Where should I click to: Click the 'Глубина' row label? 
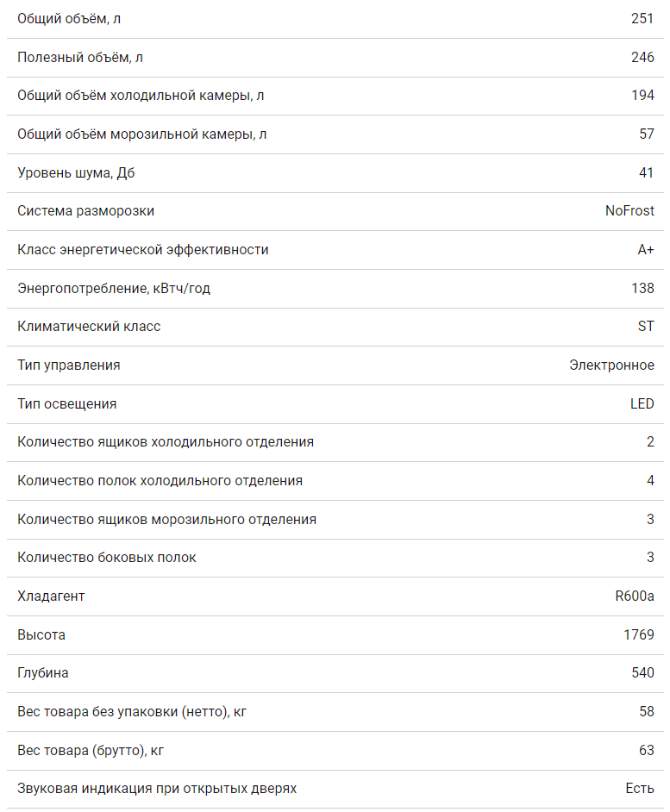(43, 672)
